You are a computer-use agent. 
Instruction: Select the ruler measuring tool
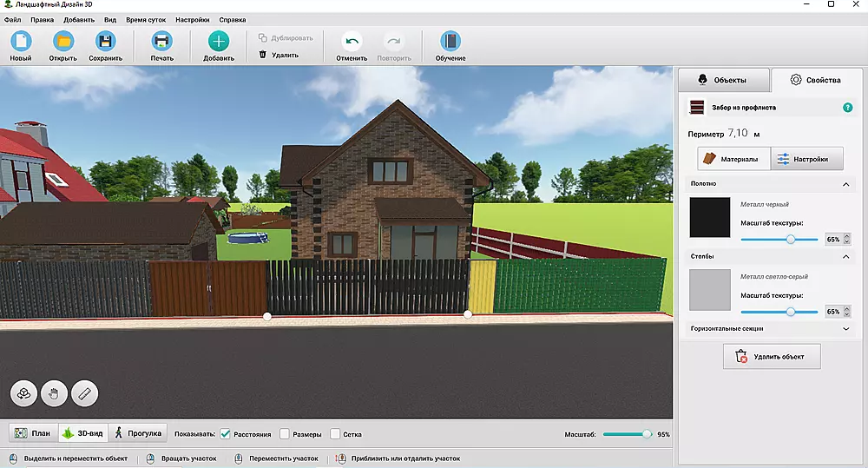pos(85,393)
